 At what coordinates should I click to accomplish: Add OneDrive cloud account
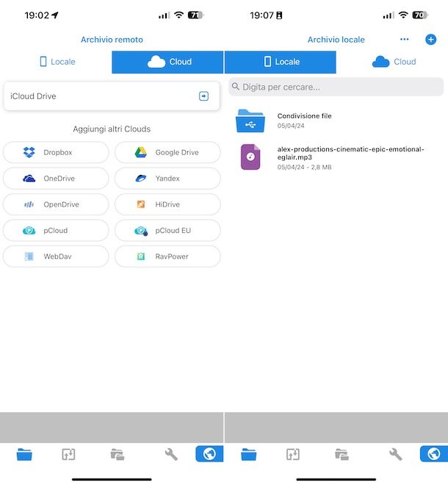click(x=56, y=179)
